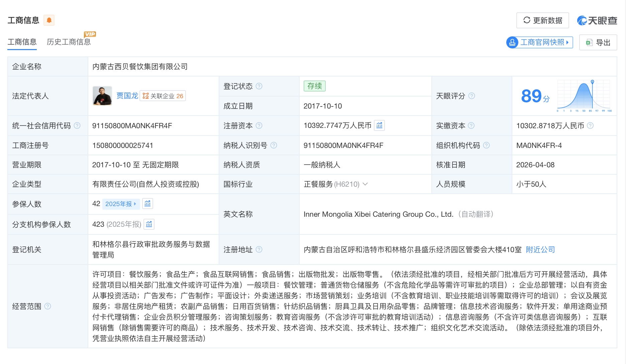The height and width of the screenshot is (364, 626).
Task: Open the 工商官网快照 button
Action: (x=540, y=42)
